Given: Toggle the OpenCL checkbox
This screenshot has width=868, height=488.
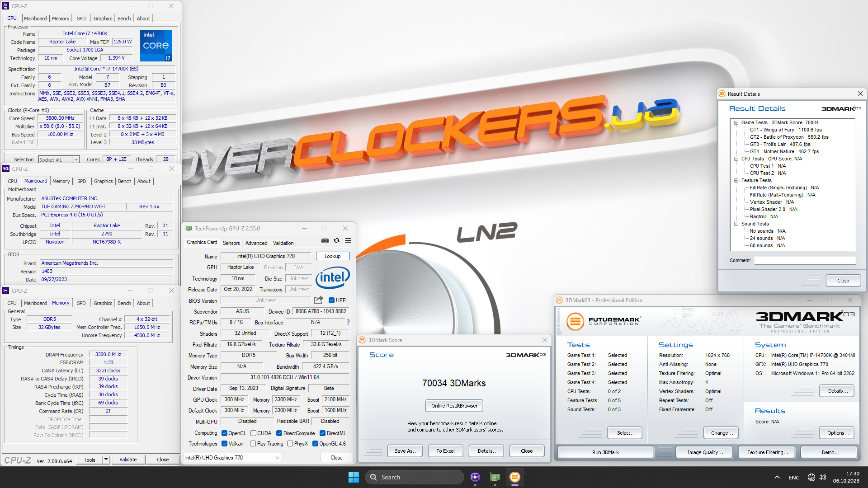Looking at the screenshot, I should click(x=224, y=433).
